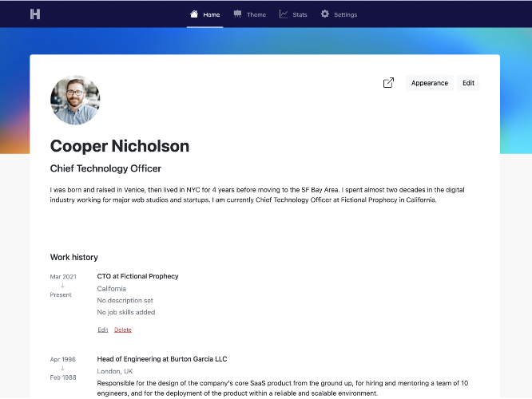Click the Chief Technology Officer title
The height and width of the screenshot is (399, 532).
pyautogui.click(x=105, y=168)
